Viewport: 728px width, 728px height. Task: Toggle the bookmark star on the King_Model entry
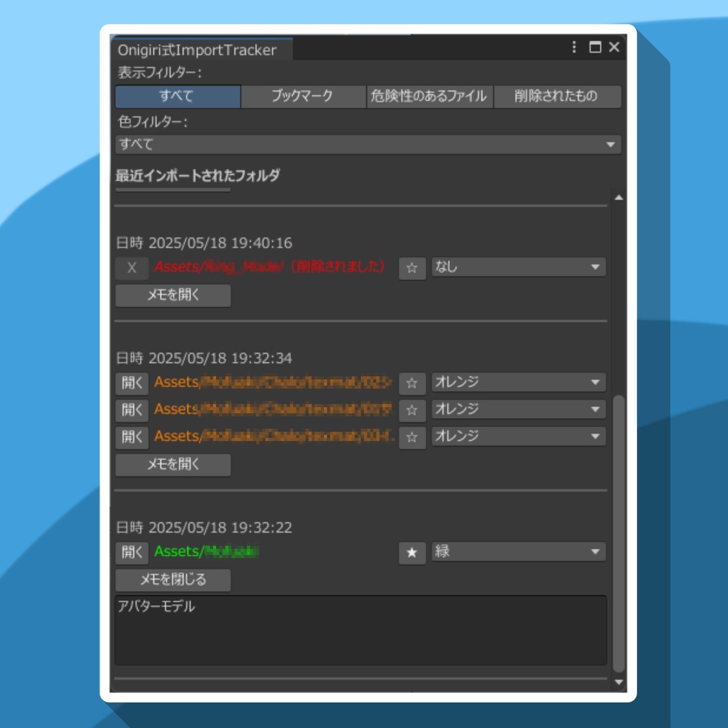pos(412,268)
